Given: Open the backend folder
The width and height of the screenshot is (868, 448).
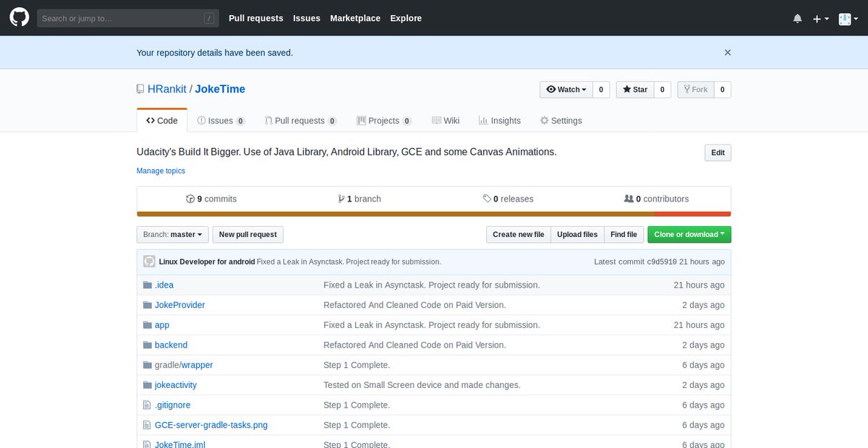Looking at the screenshot, I should [x=171, y=345].
